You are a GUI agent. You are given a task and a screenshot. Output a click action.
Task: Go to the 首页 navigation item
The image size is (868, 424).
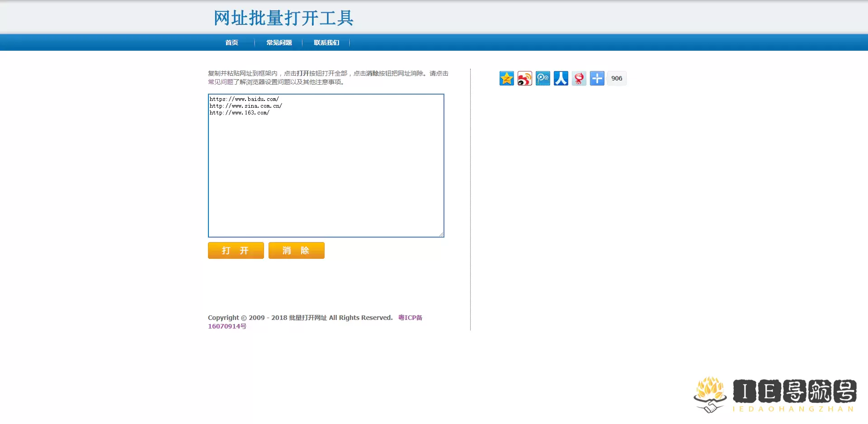pos(231,43)
